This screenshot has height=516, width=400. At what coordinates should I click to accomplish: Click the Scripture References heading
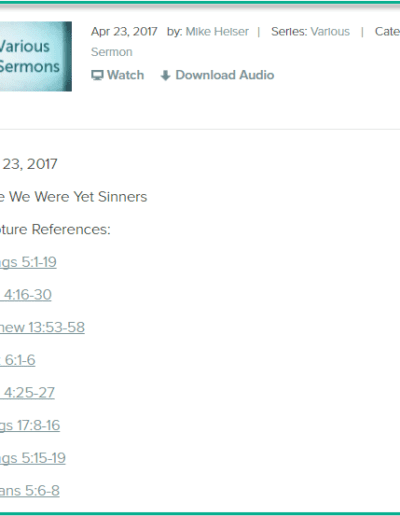(x=55, y=229)
